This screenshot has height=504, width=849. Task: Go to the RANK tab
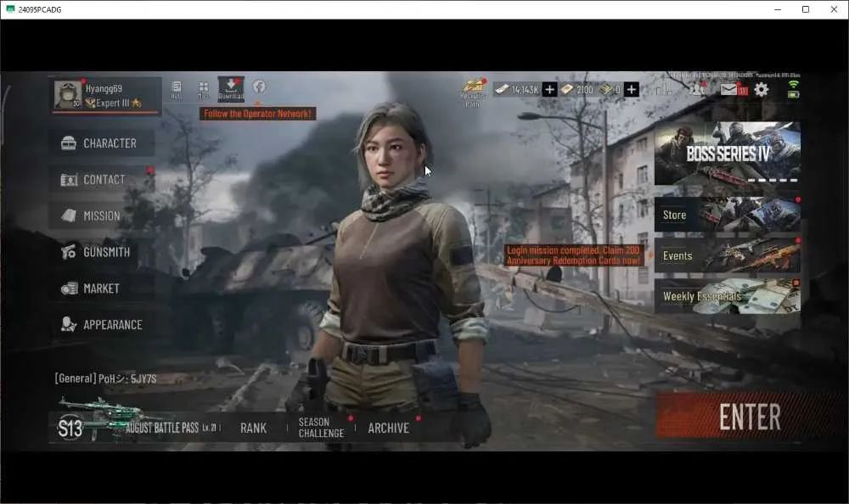[253, 428]
